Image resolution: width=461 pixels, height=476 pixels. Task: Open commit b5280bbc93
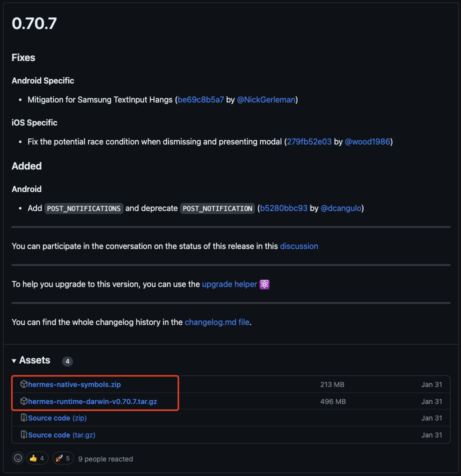pos(283,208)
